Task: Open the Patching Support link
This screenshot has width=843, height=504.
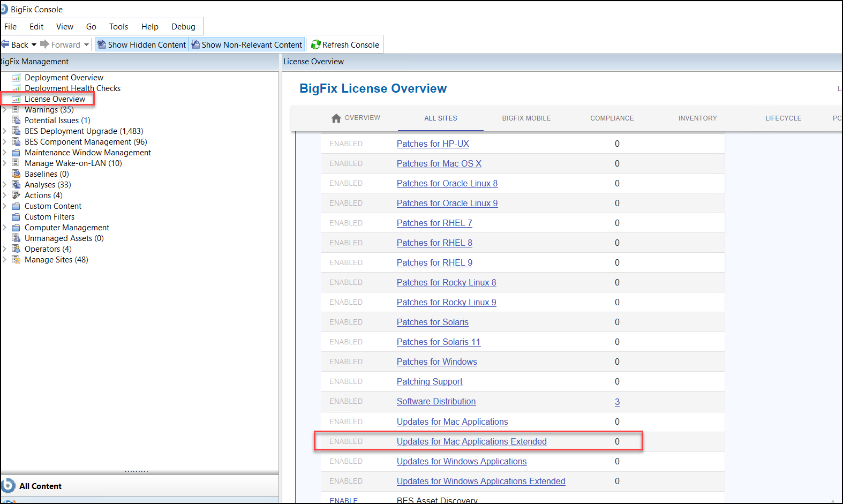Action: (430, 381)
